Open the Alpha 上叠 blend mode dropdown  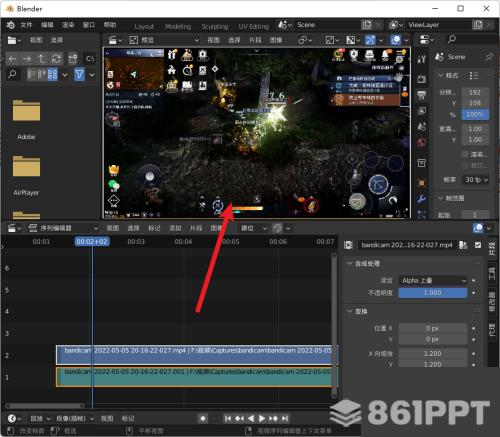433,281
